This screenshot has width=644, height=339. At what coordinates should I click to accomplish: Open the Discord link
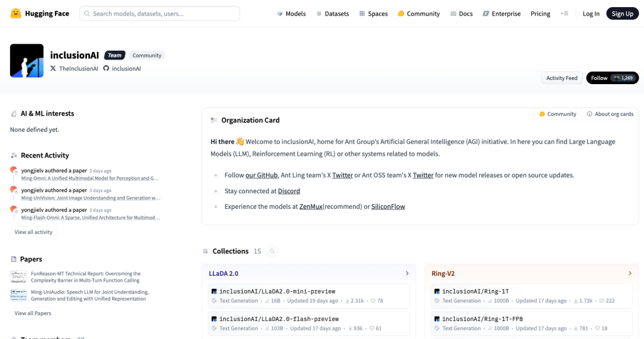click(x=289, y=191)
